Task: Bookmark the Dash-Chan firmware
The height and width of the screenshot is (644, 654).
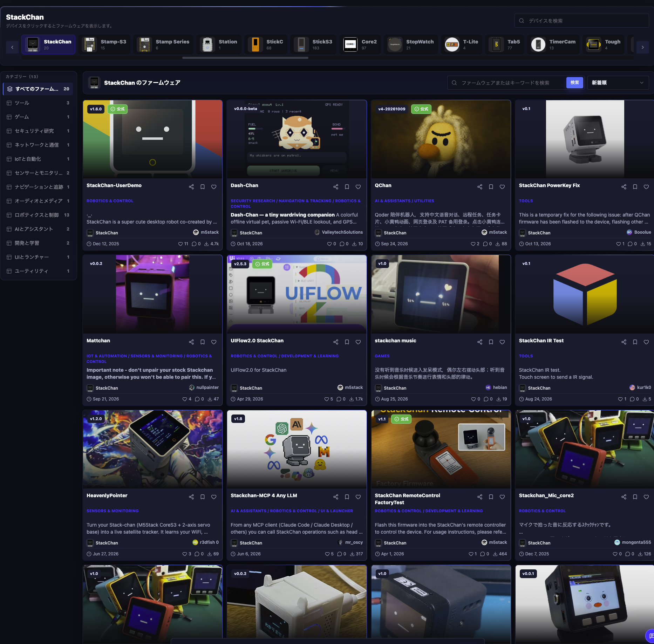Action: (x=347, y=187)
